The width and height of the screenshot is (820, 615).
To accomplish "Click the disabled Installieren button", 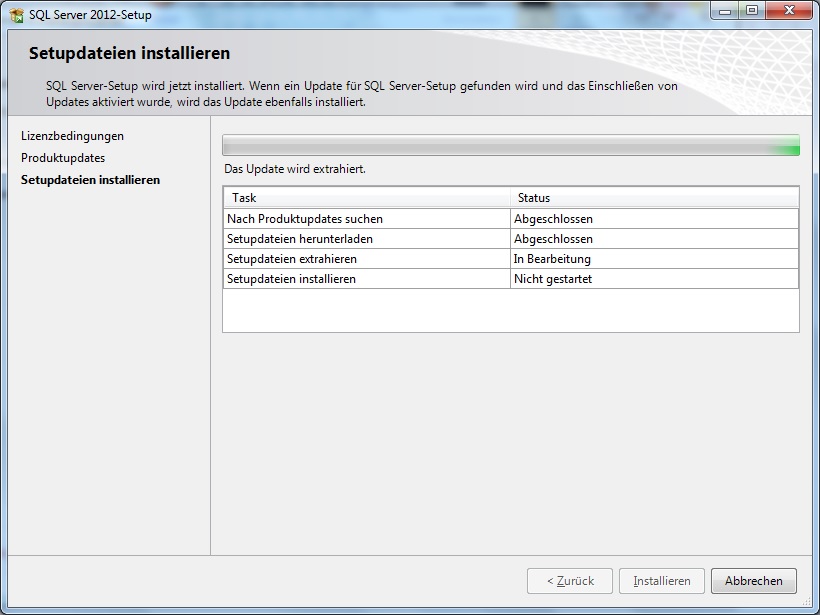I will click(662, 581).
